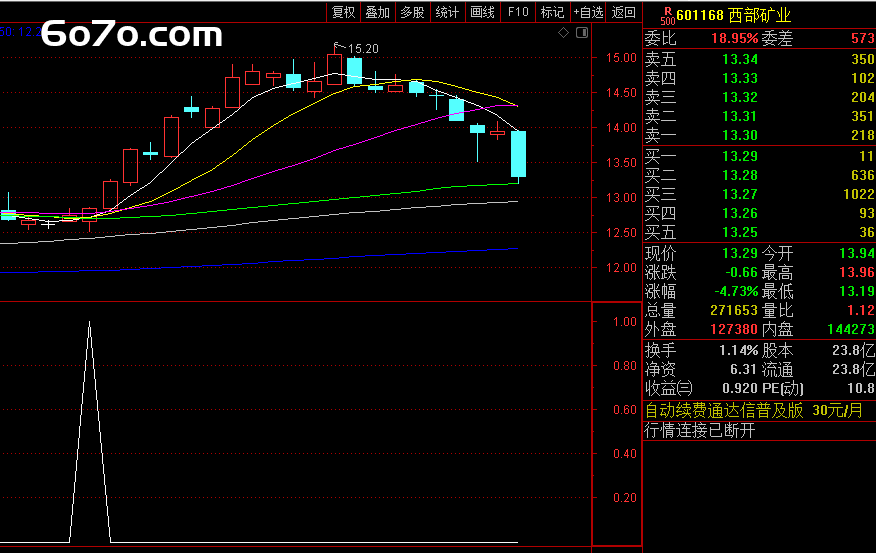876x553 pixels.
Task: Click 净资 value 6.31
Action: (x=743, y=370)
